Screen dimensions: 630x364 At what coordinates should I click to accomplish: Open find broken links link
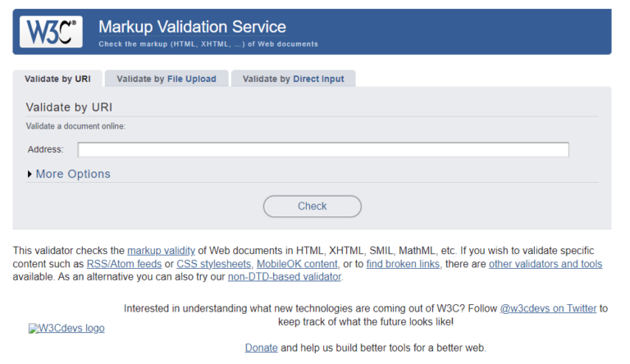point(403,264)
